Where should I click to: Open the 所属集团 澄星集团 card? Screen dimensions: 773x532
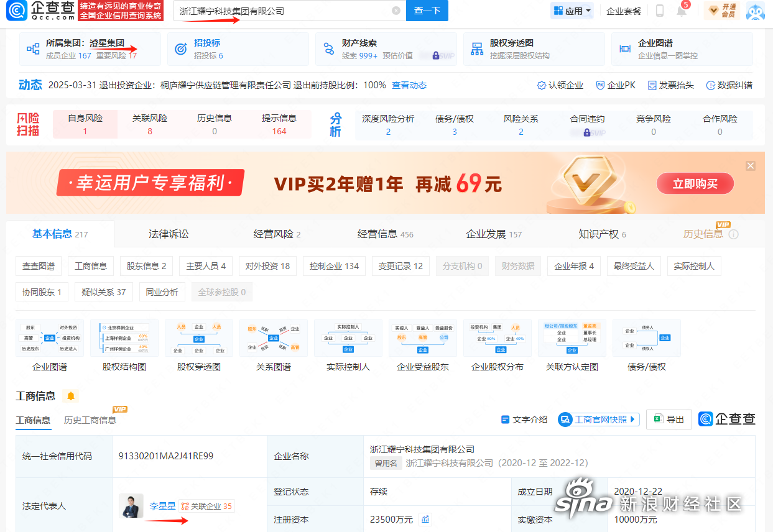tap(90, 49)
